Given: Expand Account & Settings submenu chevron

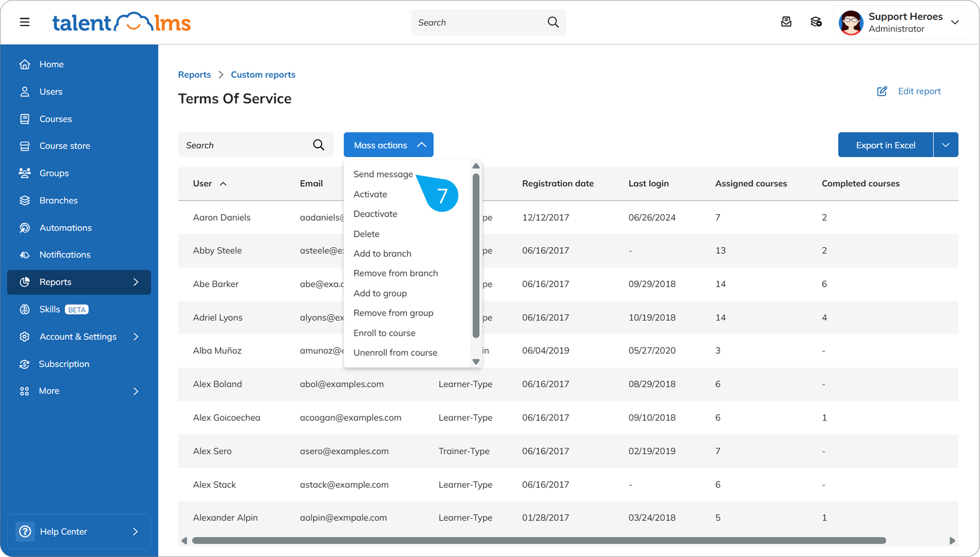Looking at the screenshot, I should click(136, 336).
